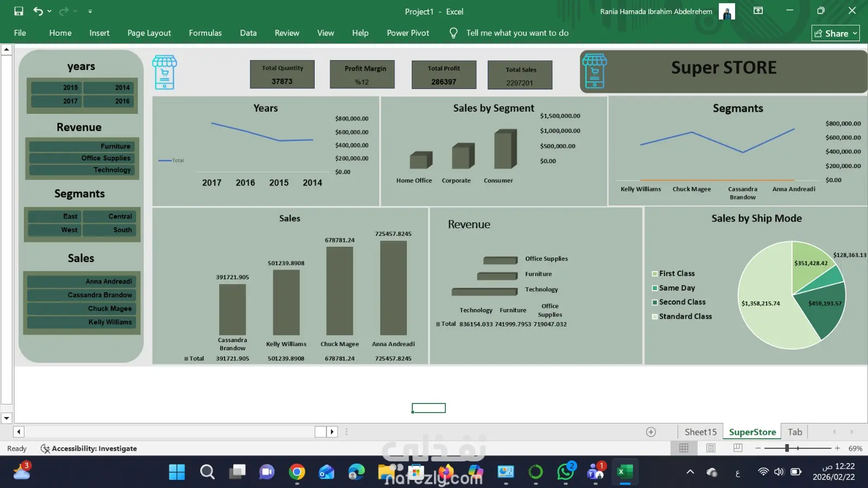This screenshot has width=868, height=488.
Task: Toggle the South region slicer button
Action: [109, 230]
